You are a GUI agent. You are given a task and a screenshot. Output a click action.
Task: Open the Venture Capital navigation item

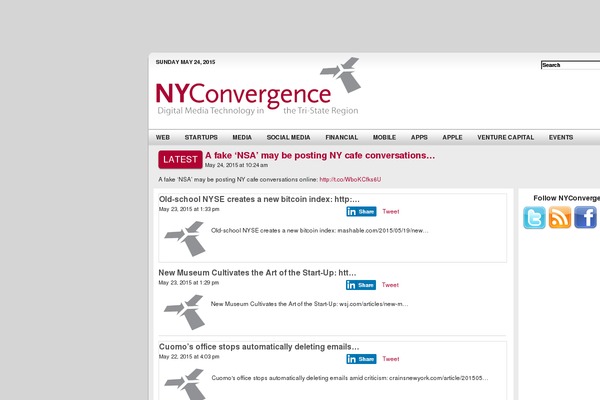[x=505, y=137]
